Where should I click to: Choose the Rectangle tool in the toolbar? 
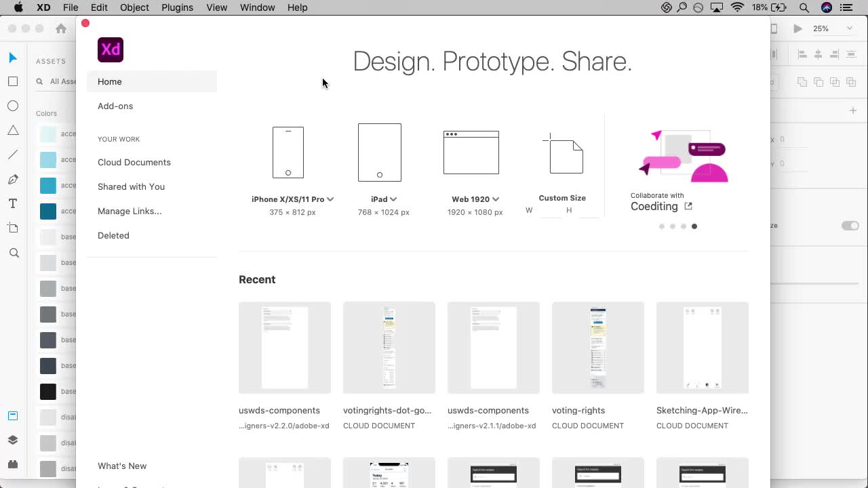tap(13, 81)
